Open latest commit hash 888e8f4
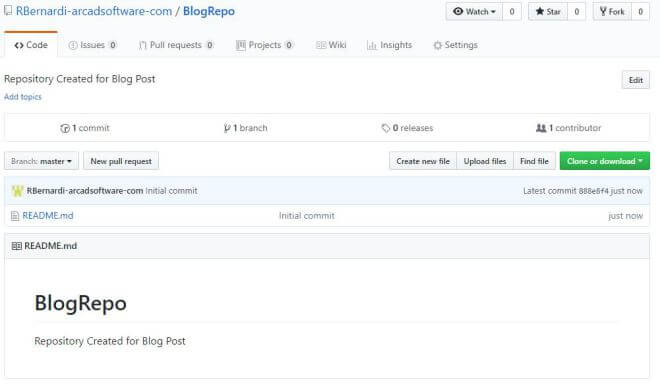Viewport: 660px width, 388px height. [x=593, y=191]
